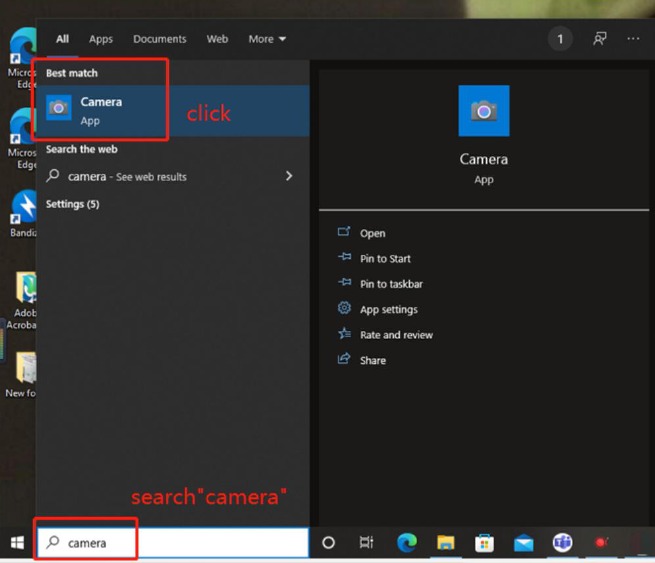Open the feedback icon in search header
655x563 pixels.
click(600, 39)
